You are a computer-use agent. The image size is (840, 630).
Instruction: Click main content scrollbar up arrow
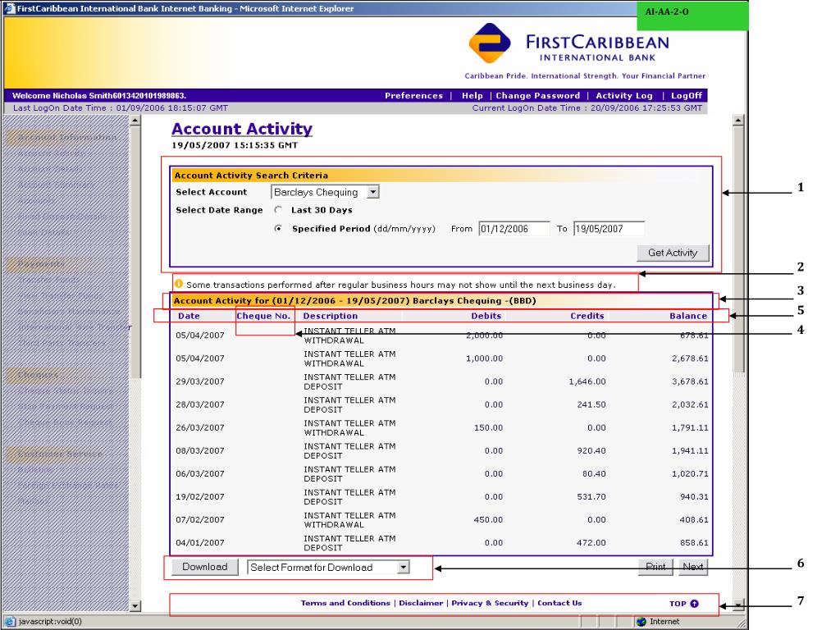(738, 121)
